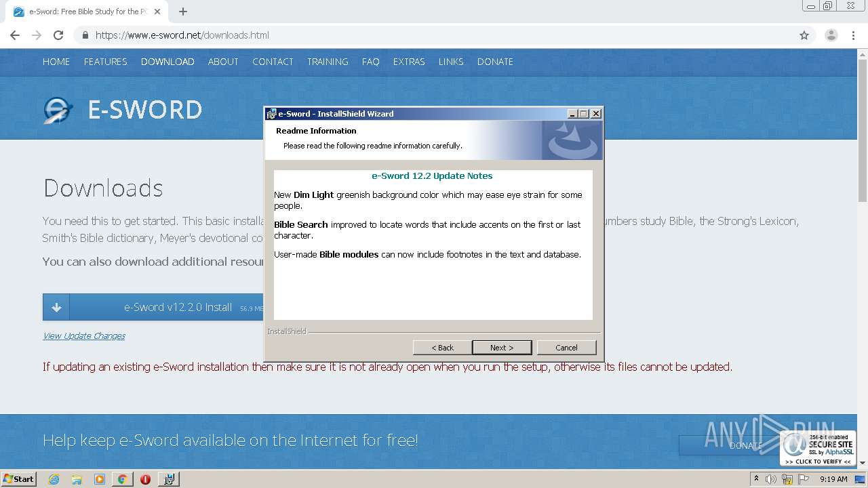View site security padlock info
Screen dimensions: 868x488
click(x=85, y=35)
